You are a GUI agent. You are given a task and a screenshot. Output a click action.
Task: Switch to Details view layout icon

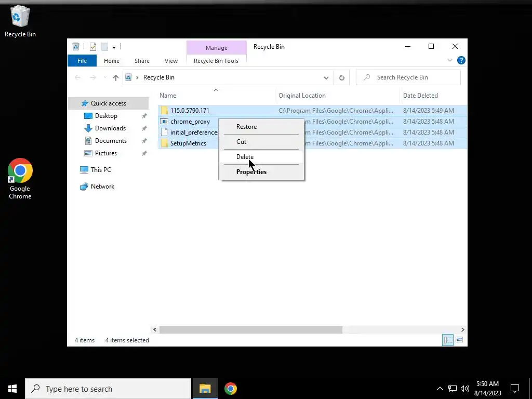[448, 340]
